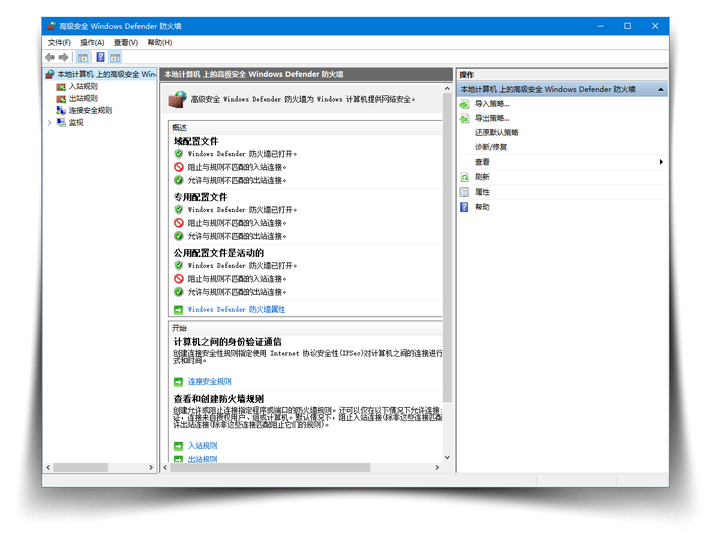This screenshot has width=720, height=544.
Task: Click center pane horizontal scrollbar right arrow
Action: [437, 467]
